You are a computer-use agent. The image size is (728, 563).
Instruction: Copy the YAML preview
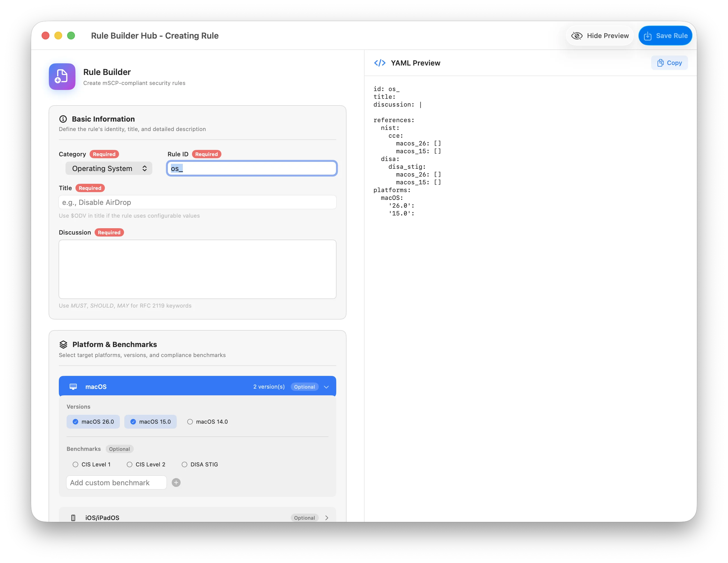tap(669, 63)
